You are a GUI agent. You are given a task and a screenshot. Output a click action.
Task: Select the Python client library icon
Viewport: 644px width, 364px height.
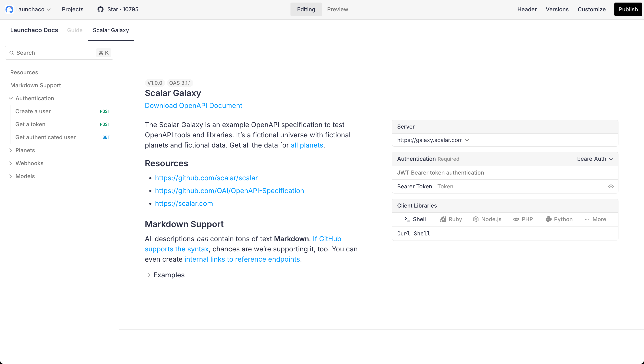(x=548, y=219)
